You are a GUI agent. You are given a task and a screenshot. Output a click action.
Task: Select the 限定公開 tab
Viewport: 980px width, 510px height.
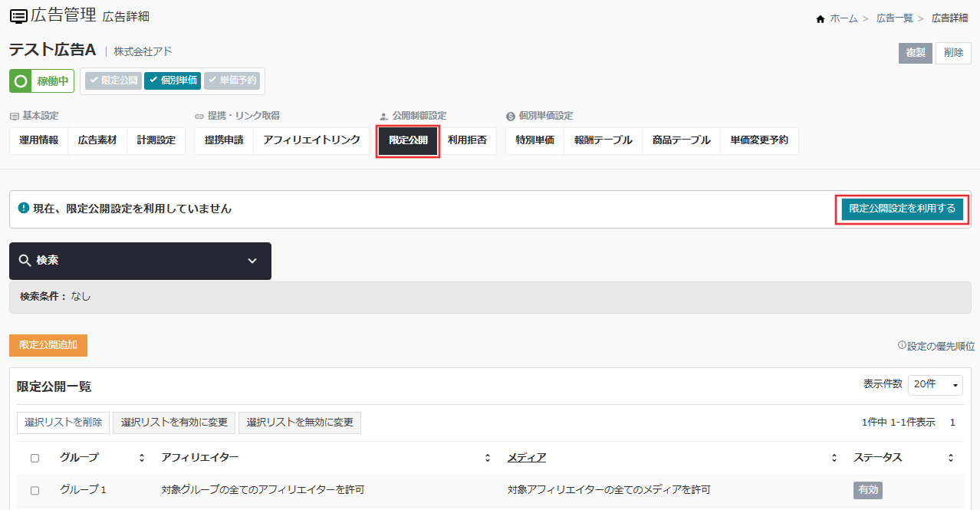pos(408,141)
